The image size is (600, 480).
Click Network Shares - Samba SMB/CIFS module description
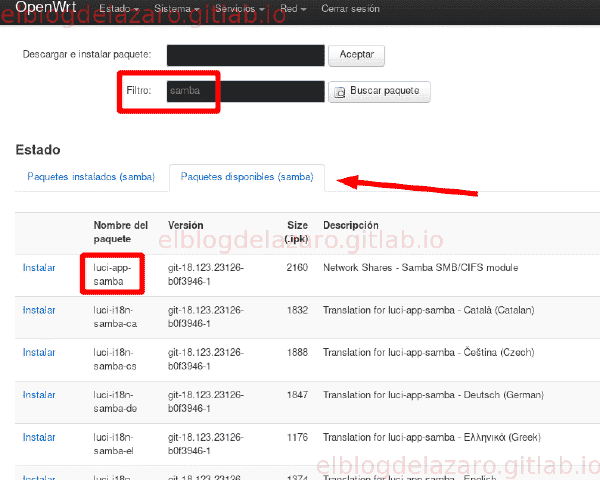coord(421,268)
